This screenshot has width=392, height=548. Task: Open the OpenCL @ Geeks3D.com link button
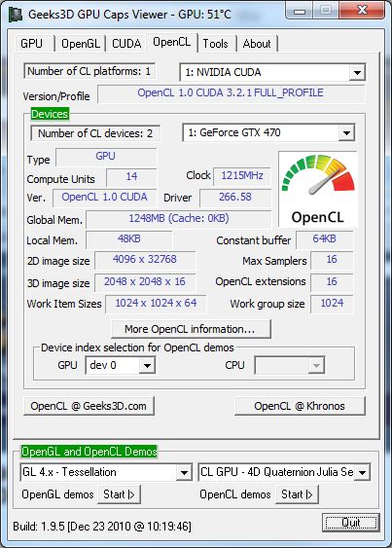(x=89, y=406)
